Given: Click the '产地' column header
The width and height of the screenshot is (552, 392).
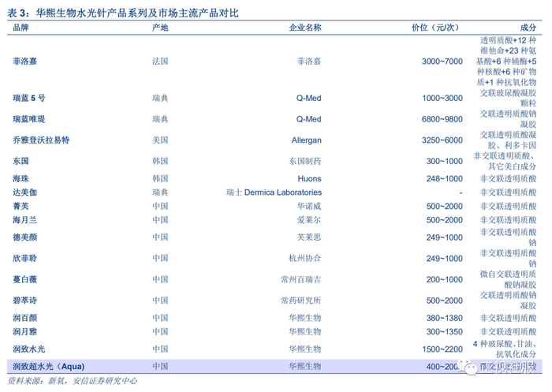Looking at the screenshot, I should [160, 28].
